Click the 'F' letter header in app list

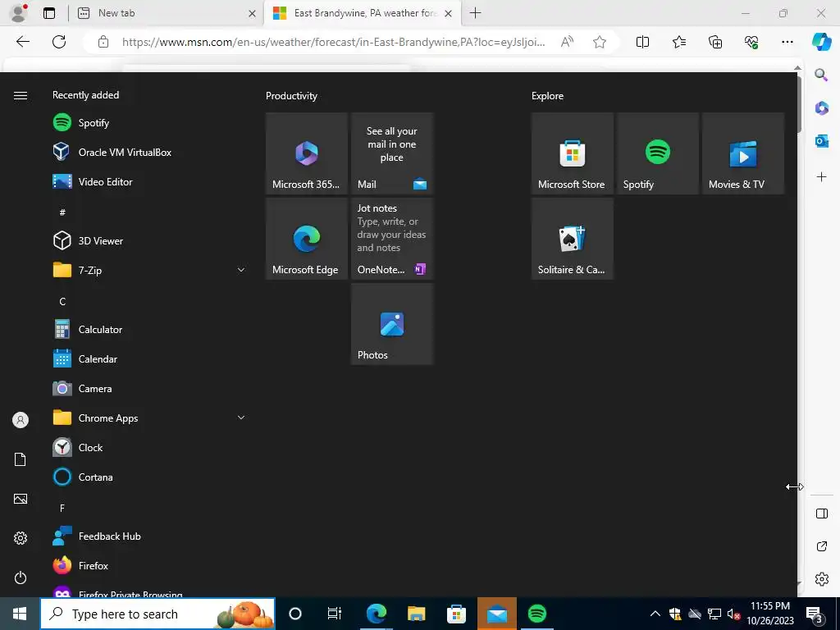62,508
